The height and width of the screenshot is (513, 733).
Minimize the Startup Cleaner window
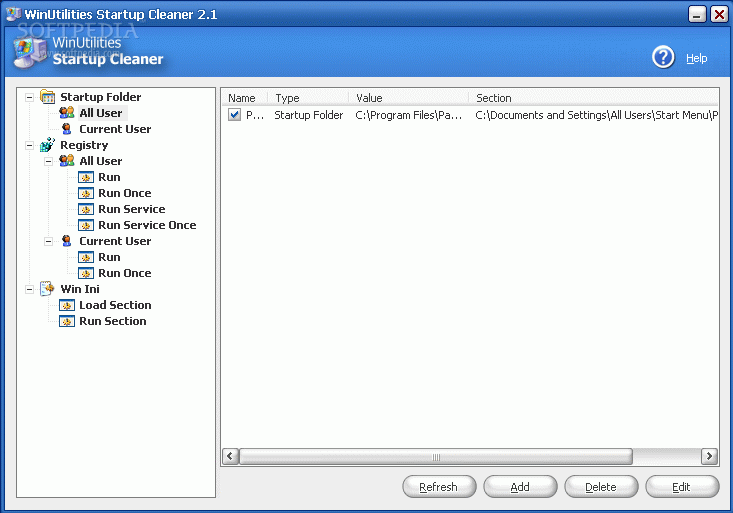(x=697, y=14)
